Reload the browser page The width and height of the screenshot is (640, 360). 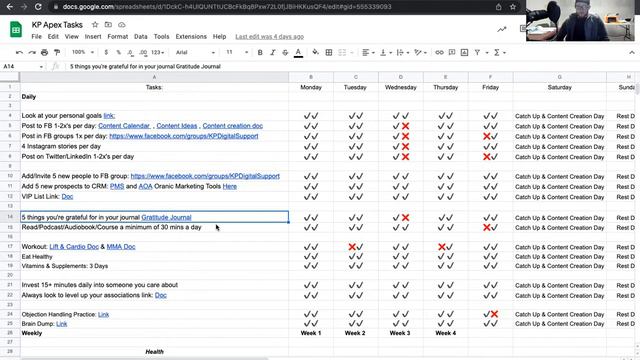[38, 7]
